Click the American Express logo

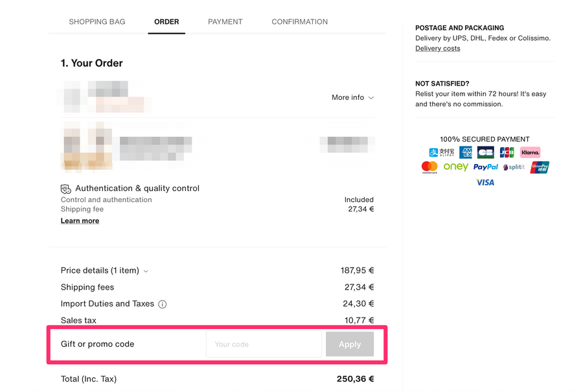point(466,153)
